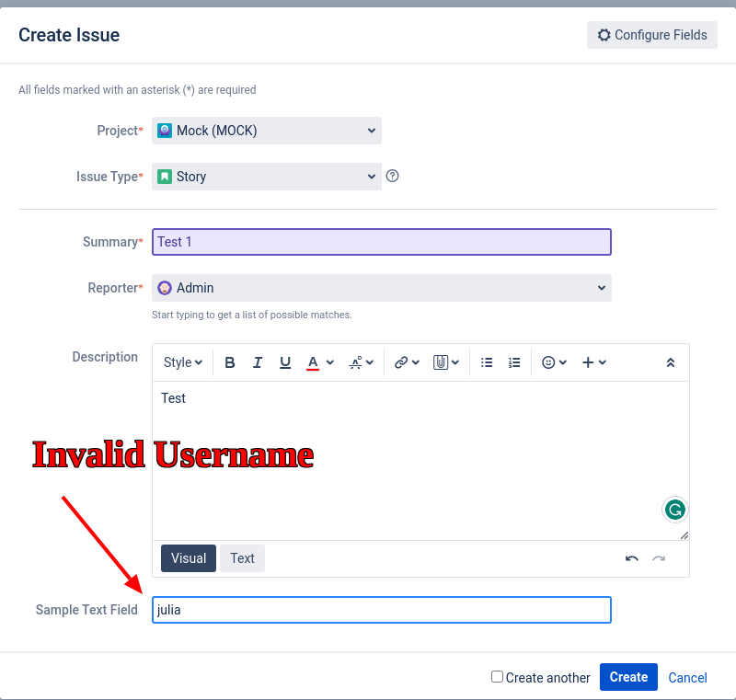Undo the last edit in the editor
Viewport: 736px width, 700px height.
point(632,558)
